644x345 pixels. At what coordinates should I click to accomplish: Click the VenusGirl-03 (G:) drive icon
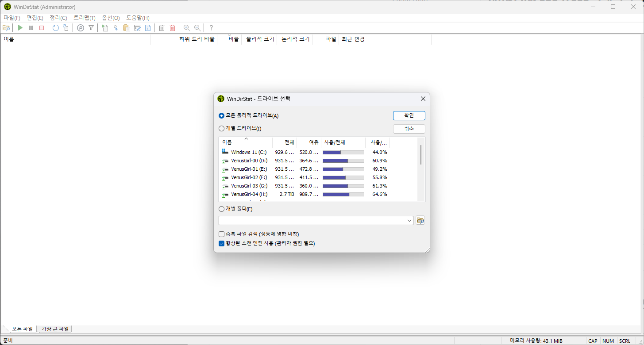[225, 186]
